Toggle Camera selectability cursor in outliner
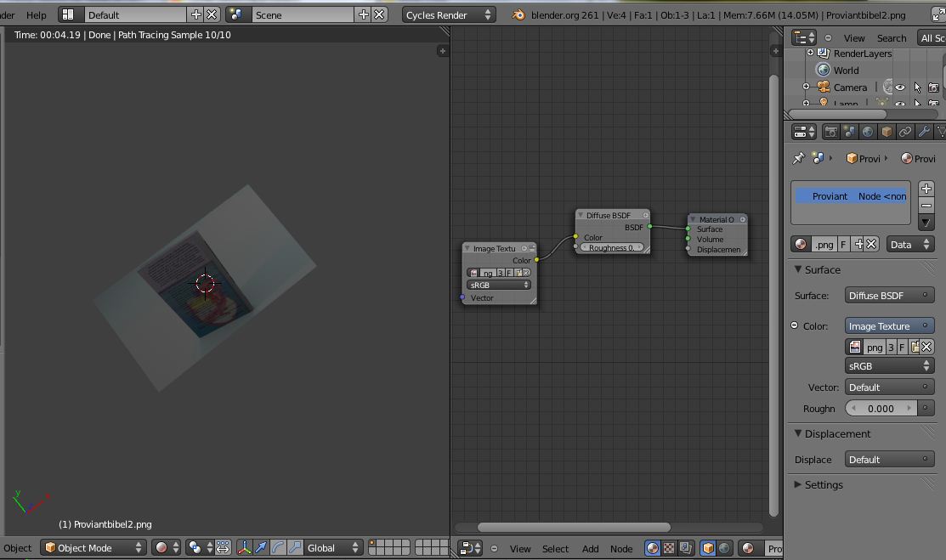Image resolution: width=946 pixels, height=560 pixels. (917, 88)
